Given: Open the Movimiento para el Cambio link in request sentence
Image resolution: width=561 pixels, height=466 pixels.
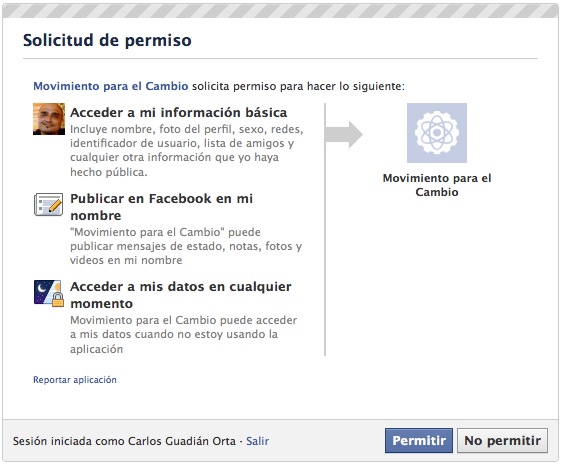Looking at the screenshot, I should (111, 86).
